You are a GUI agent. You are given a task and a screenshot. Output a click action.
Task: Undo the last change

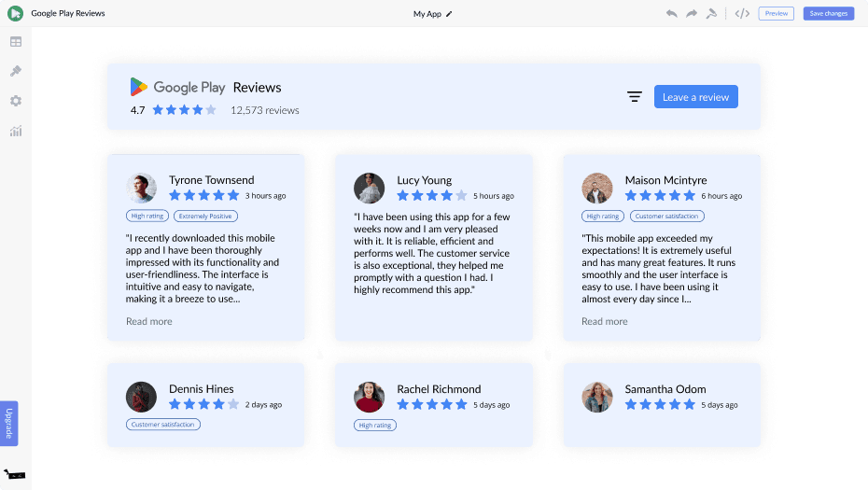[x=671, y=13]
